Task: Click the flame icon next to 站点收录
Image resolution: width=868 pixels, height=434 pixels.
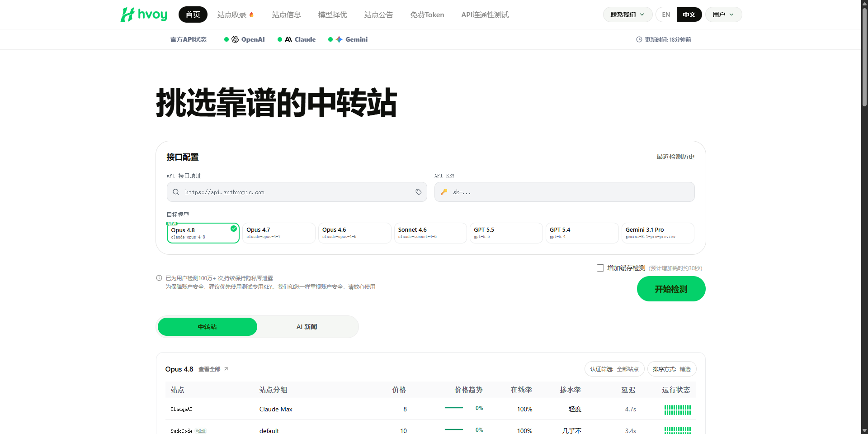Action: 251,14
